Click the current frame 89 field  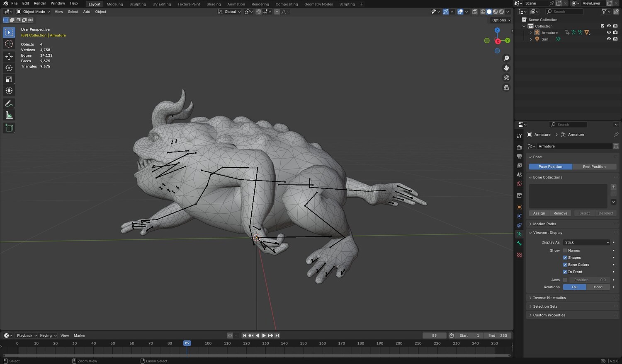point(434,336)
